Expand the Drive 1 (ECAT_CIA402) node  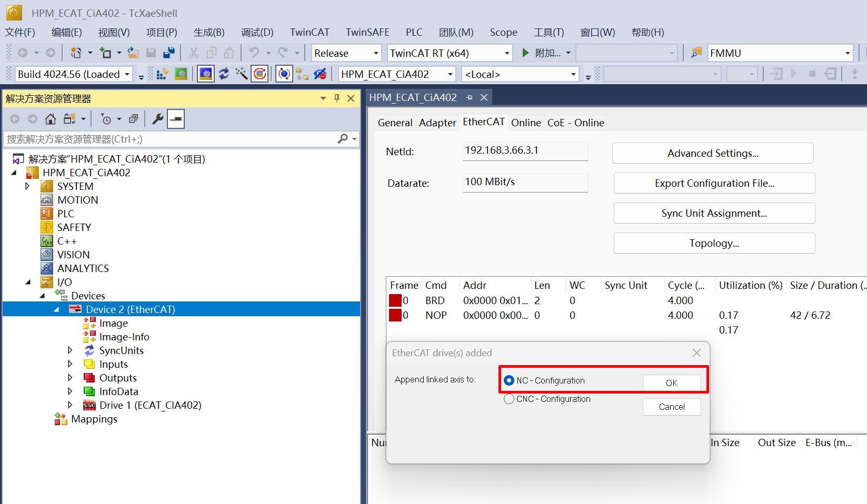pos(70,405)
